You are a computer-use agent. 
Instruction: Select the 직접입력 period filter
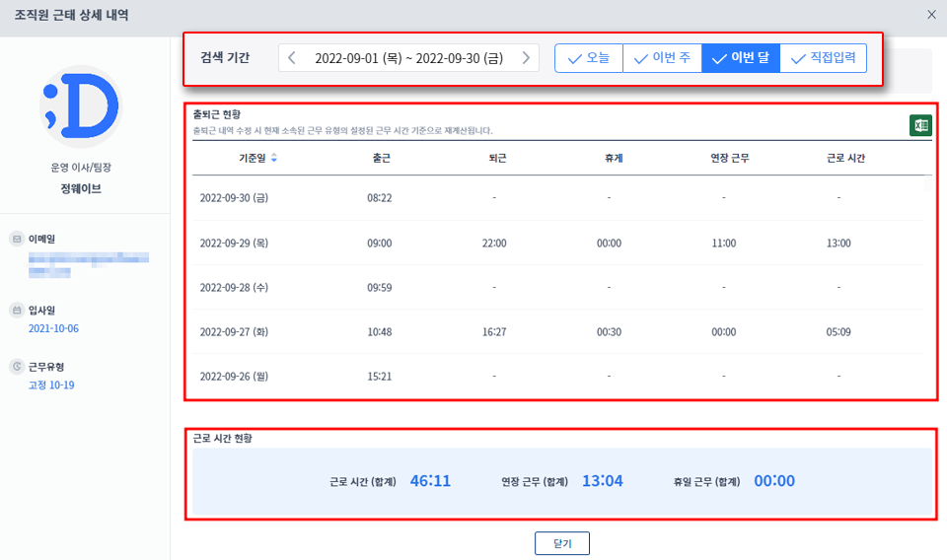pyautogui.click(x=823, y=58)
